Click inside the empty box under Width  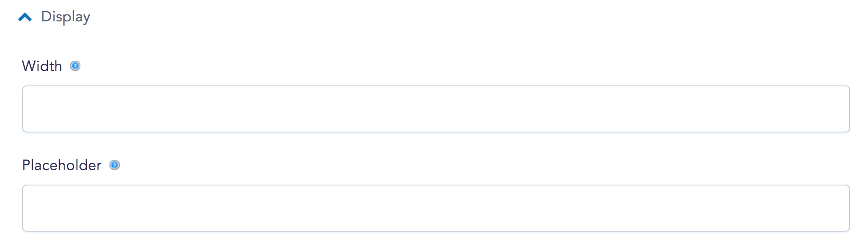(x=436, y=109)
